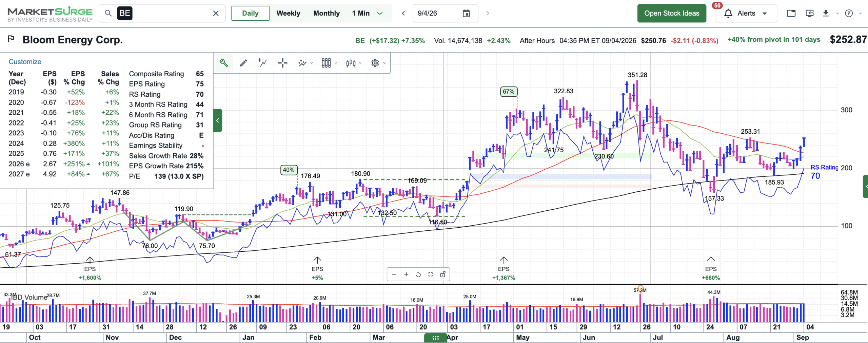This screenshot has width=868, height=343.
Task: Click the flag icon beside Bloom Energy Corp.
Action: pos(11,39)
